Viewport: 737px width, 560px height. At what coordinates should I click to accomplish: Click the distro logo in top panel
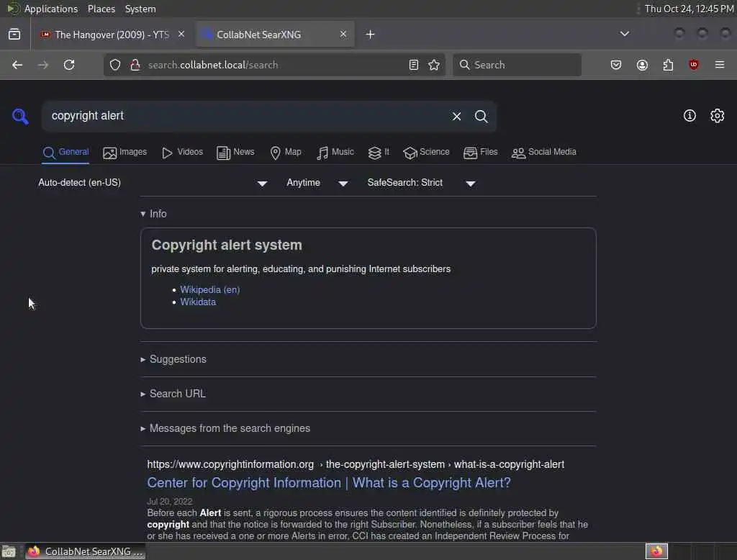click(x=13, y=9)
